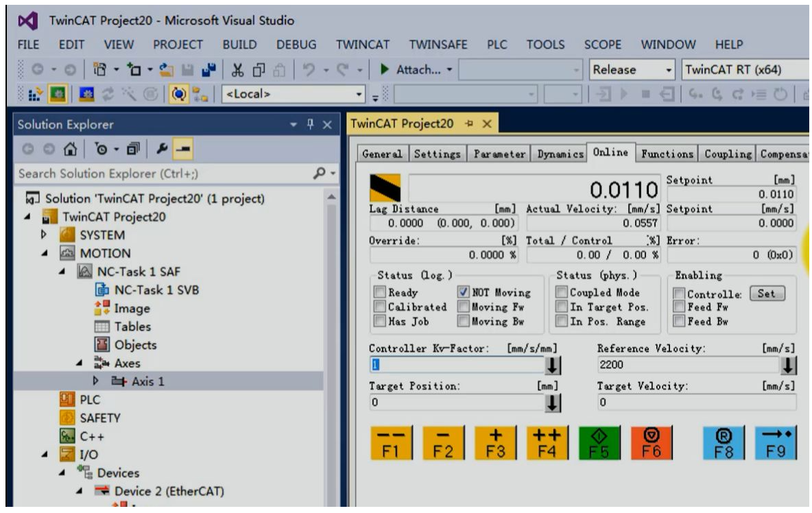The width and height of the screenshot is (812, 513).
Task: Click the New Project toolbar icon
Action: tap(99, 69)
